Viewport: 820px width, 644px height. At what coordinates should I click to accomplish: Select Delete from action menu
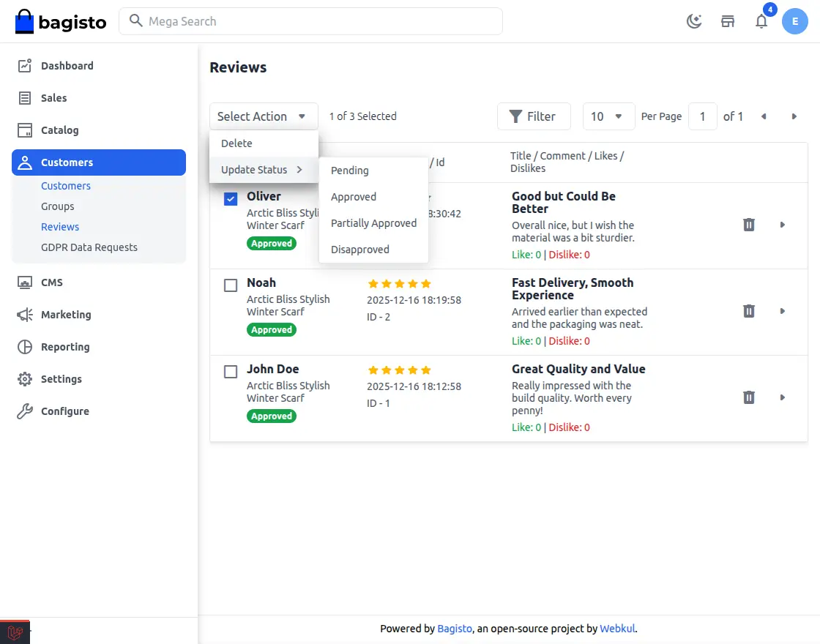(x=236, y=143)
